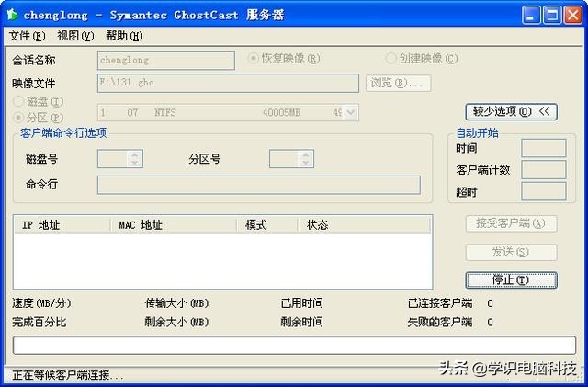Click the GhostCast title bar app icon
The height and width of the screenshot is (387, 588).
pos(12,15)
